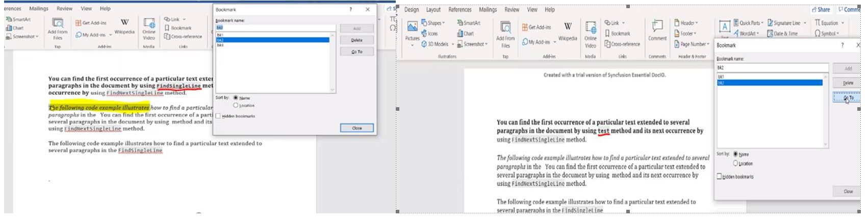Click Cross-reference in right window ribbon

(622, 44)
